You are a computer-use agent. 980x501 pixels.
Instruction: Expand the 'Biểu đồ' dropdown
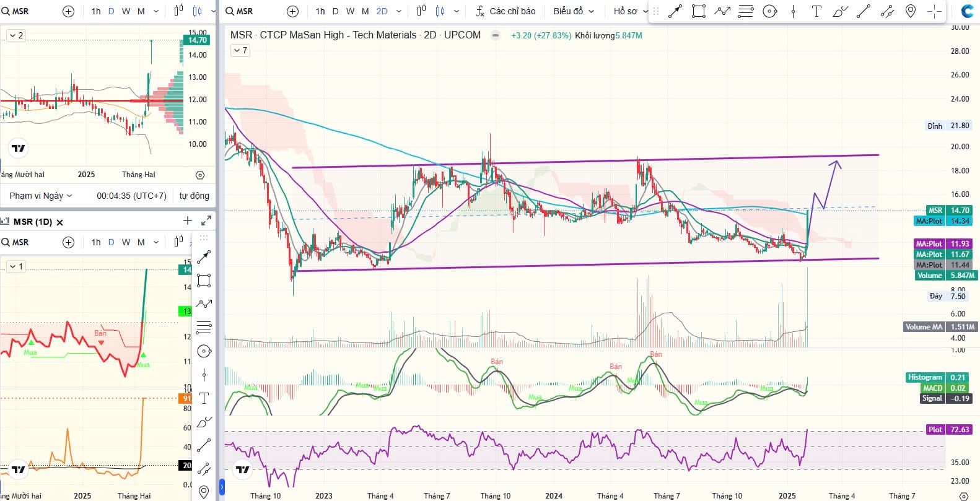tap(574, 11)
